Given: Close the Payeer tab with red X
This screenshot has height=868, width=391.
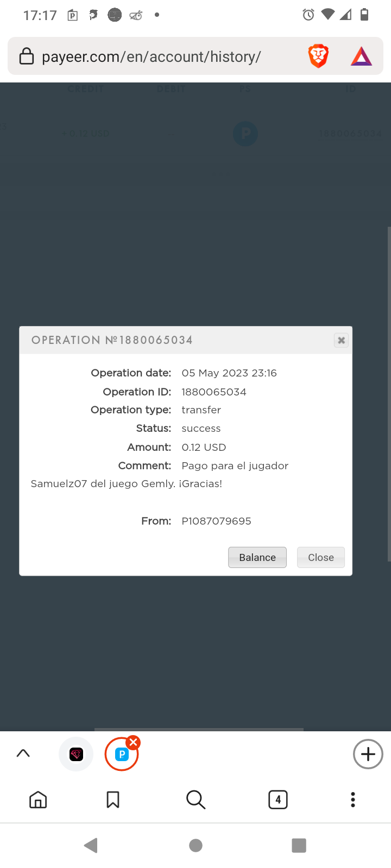Looking at the screenshot, I should click(x=134, y=742).
